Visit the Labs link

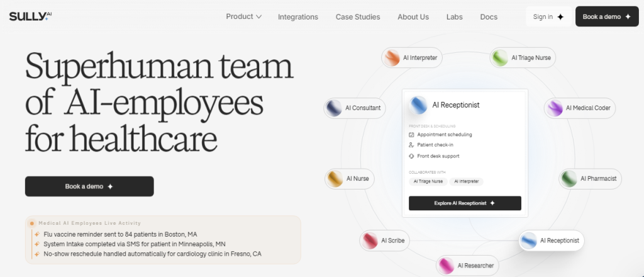[x=454, y=17]
